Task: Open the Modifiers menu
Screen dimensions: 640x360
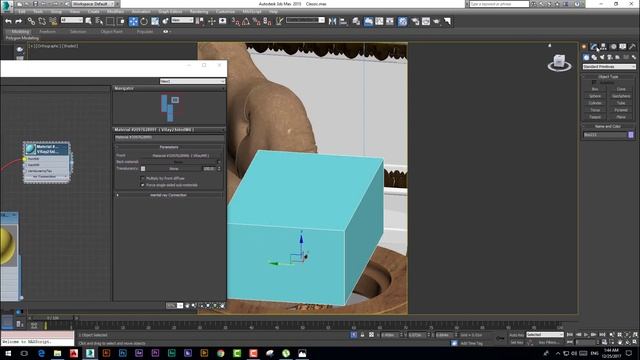Action: click(x=116, y=12)
